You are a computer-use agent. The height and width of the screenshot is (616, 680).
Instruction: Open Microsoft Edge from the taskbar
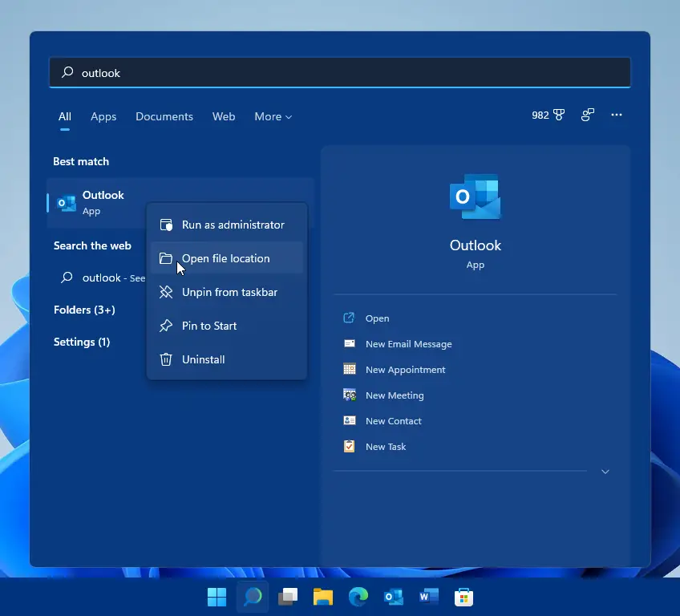(x=358, y=597)
